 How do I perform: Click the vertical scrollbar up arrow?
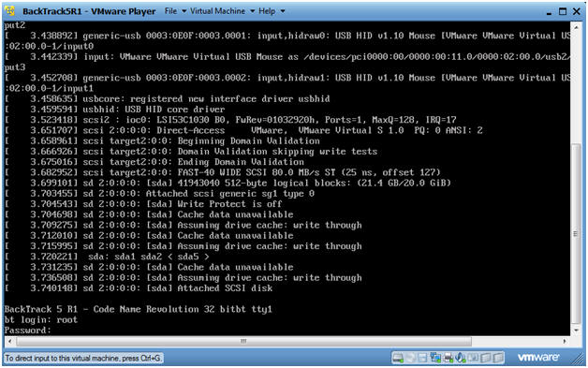click(576, 28)
